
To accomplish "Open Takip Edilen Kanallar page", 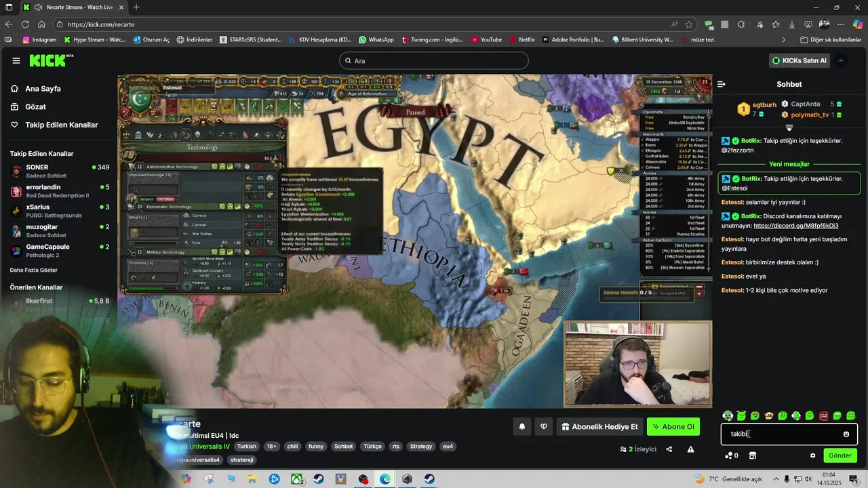I will point(54,125).
